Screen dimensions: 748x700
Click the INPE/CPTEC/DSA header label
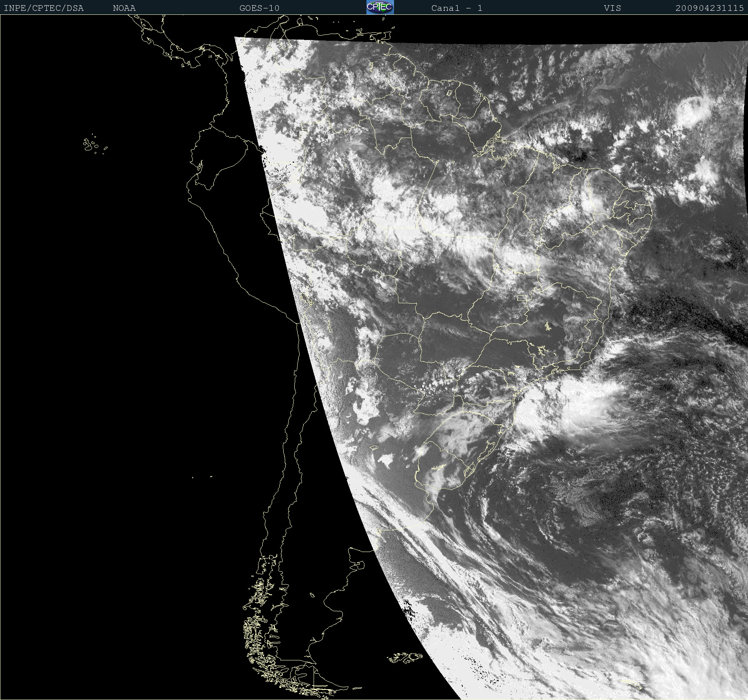coord(44,8)
